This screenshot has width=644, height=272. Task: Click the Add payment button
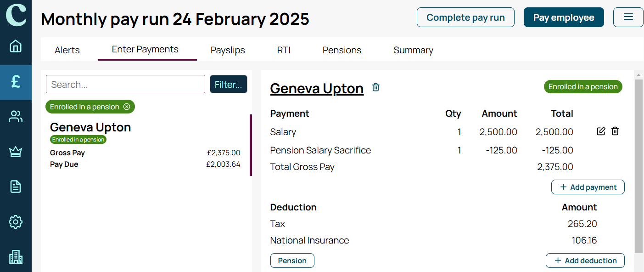(588, 187)
